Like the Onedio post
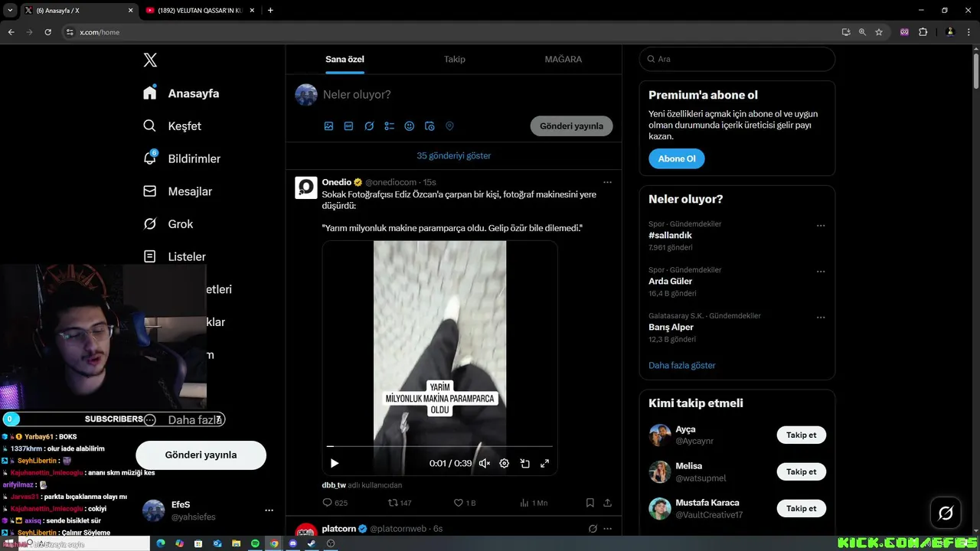 [464, 503]
